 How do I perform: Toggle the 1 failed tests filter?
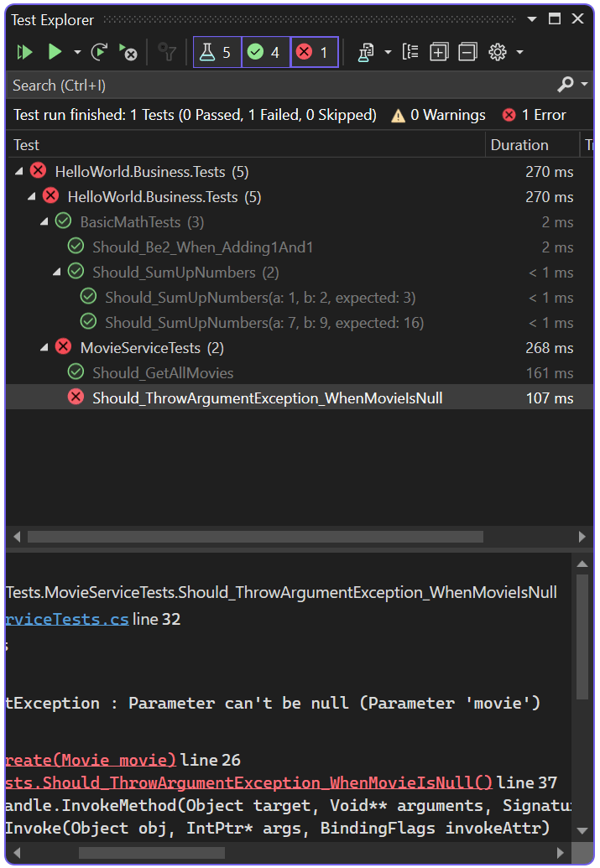point(314,51)
